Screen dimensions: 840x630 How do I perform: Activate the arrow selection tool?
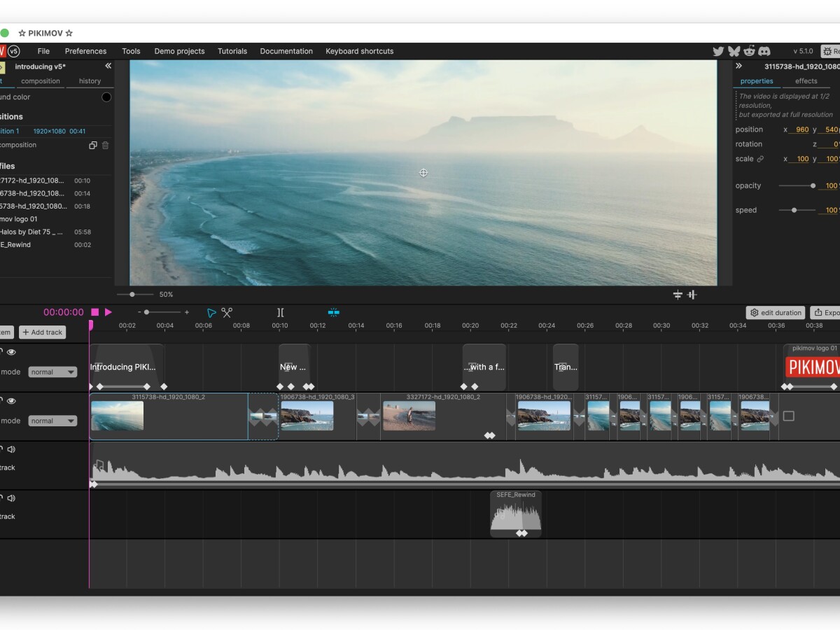tap(211, 313)
